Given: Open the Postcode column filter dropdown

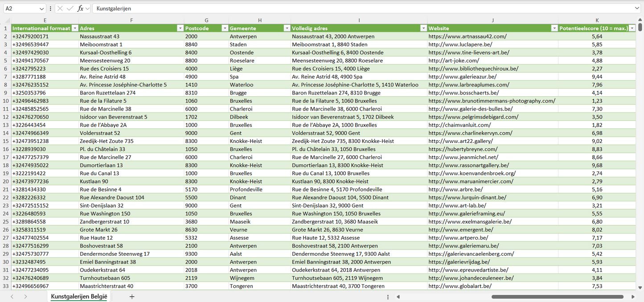Looking at the screenshot, I should (225, 29).
